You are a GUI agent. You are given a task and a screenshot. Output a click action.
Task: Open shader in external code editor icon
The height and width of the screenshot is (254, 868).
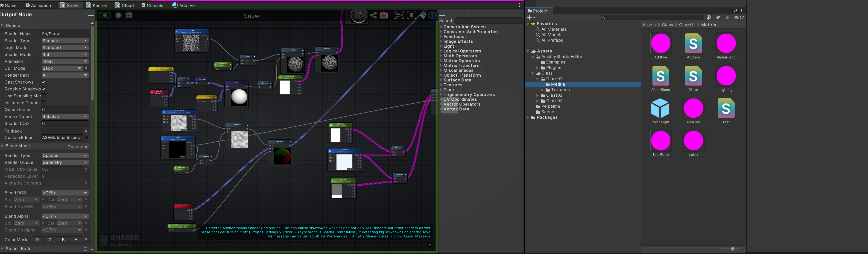click(129, 15)
